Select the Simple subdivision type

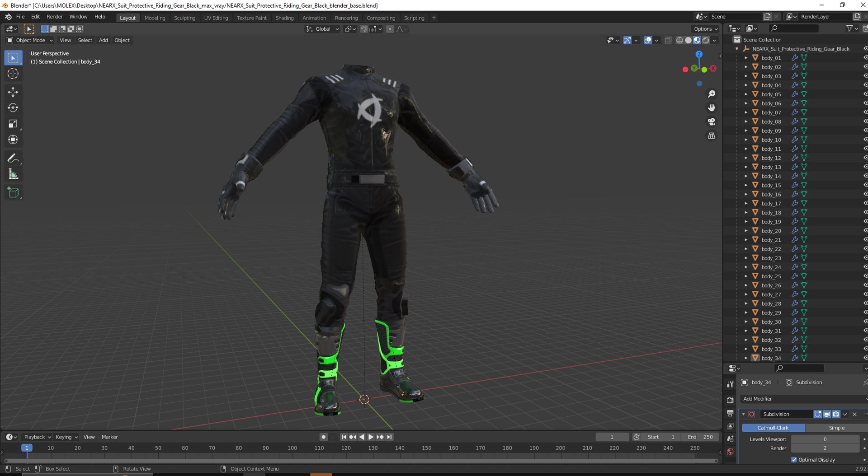(x=836, y=428)
